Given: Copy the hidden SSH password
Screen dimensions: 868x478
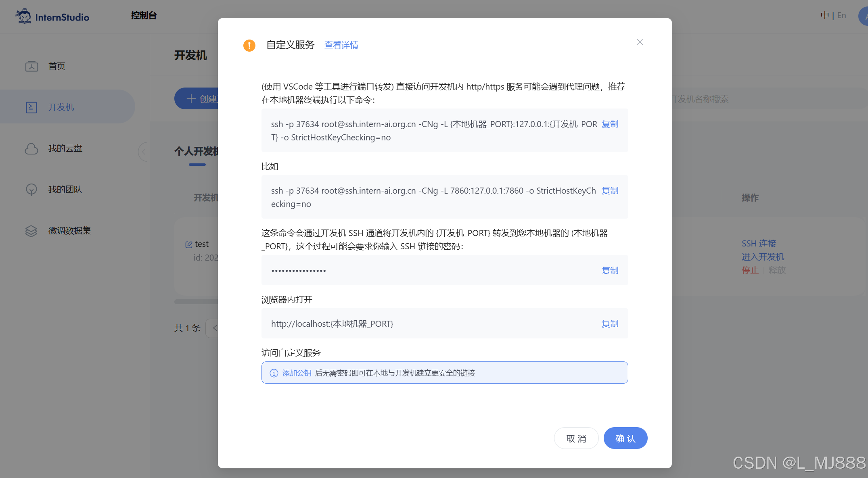Looking at the screenshot, I should tap(610, 270).
